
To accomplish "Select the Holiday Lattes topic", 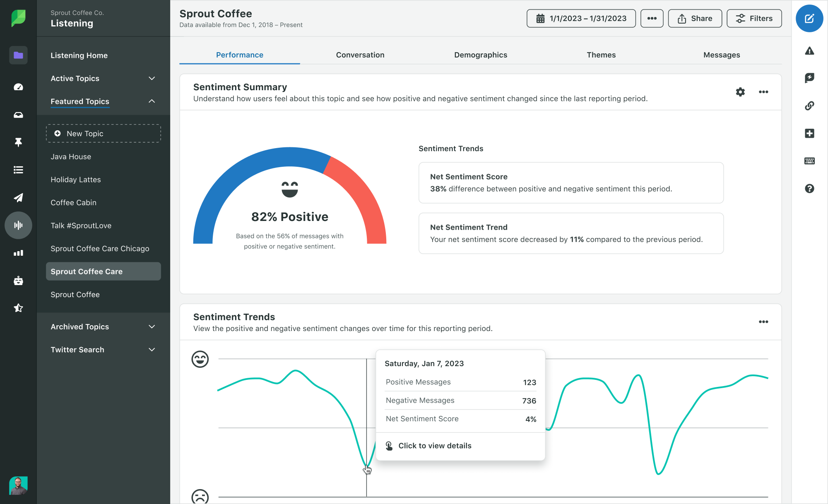I will (x=75, y=180).
